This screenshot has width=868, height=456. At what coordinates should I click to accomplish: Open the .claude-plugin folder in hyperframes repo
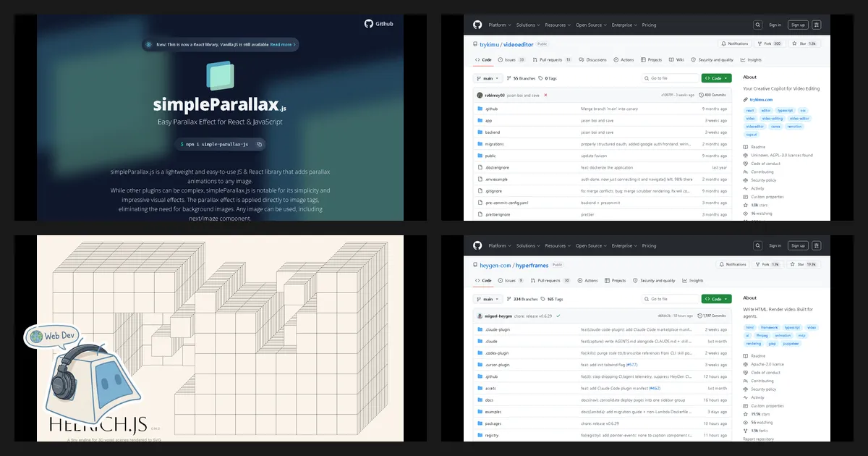[498, 329]
